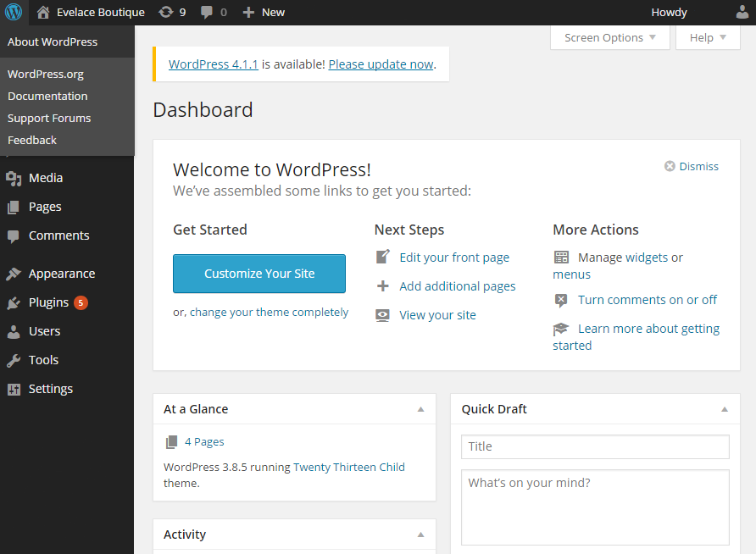This screenshot has height=554, width=756.
Task: Click the pages icon in At a Glance
Action: click(x=172, y=442)
